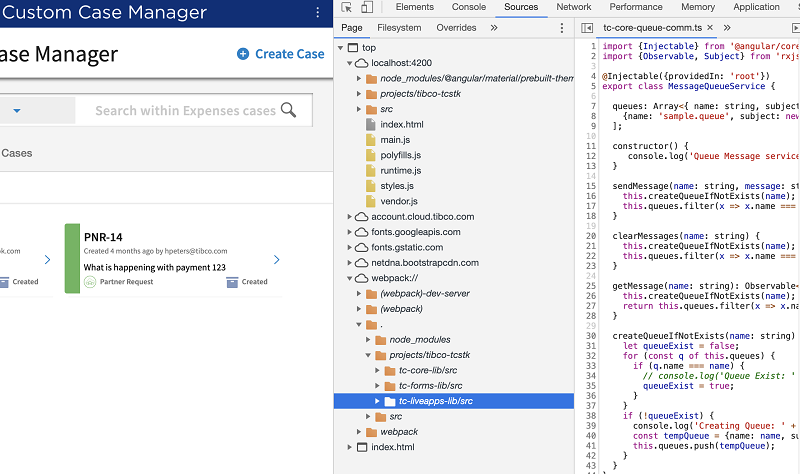Collapse the webpack:// tree node
The image size is (800, 474).
[349, 279]
